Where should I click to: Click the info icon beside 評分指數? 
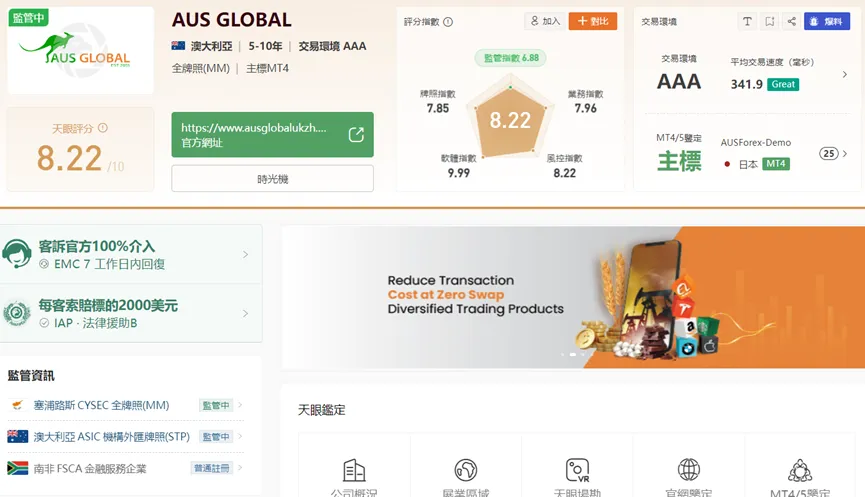tap(448, 22)
